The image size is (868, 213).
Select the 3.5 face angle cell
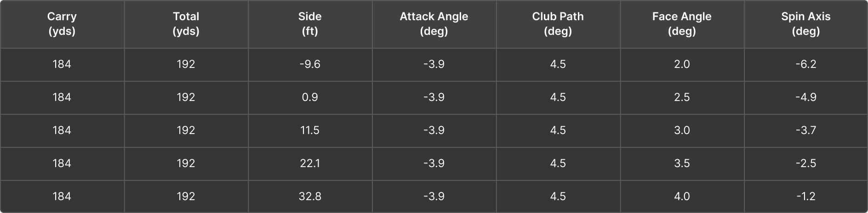coord(682,163)
